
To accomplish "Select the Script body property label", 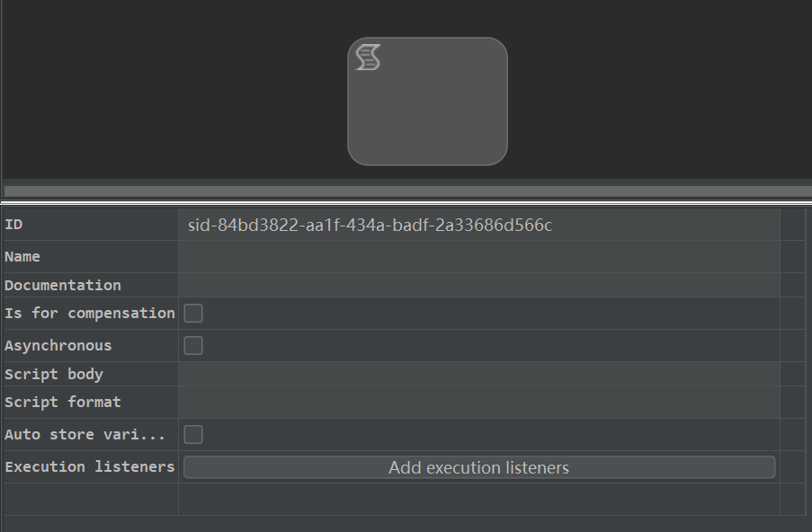I will [x=54, y=374].
